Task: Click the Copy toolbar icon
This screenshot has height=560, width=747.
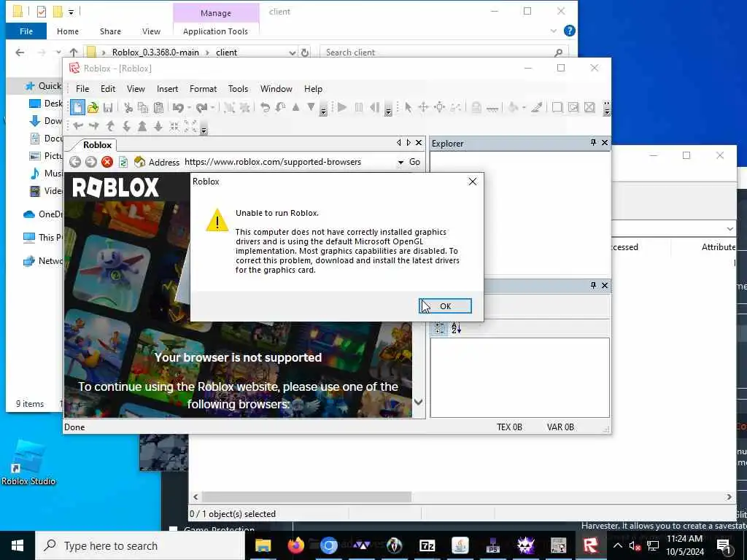Action: 143,108
